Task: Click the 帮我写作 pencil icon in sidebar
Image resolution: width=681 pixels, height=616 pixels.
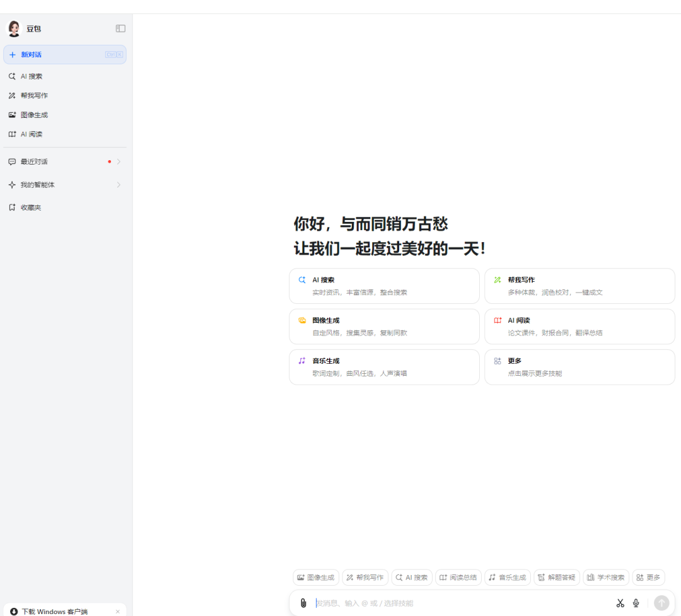Action: 12,95
